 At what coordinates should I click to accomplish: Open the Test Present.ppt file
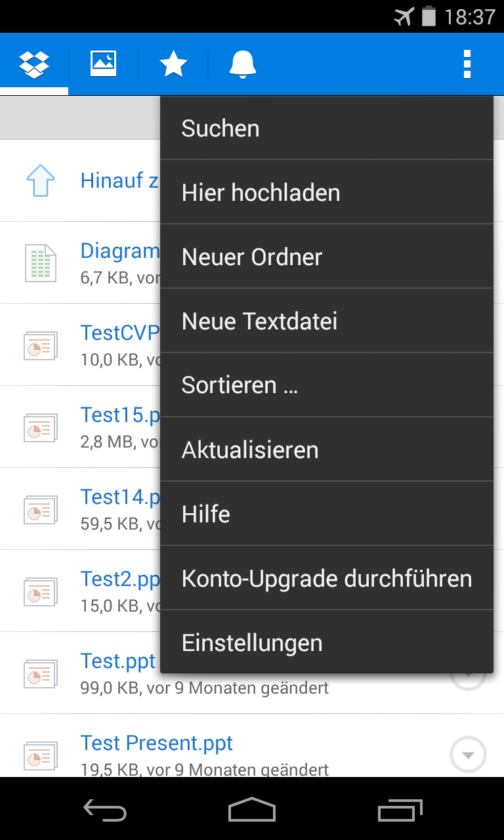point(156,744)
